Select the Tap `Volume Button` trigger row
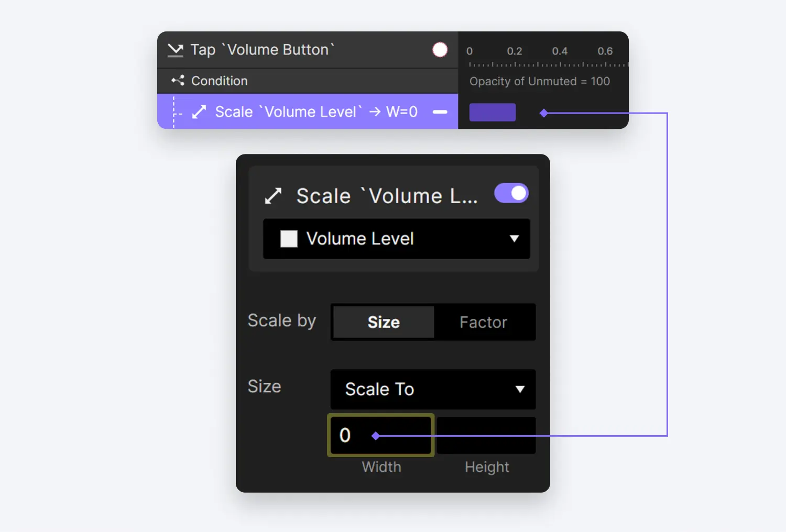The height and width of the screenshot is (532, 786). pos(308,50)
